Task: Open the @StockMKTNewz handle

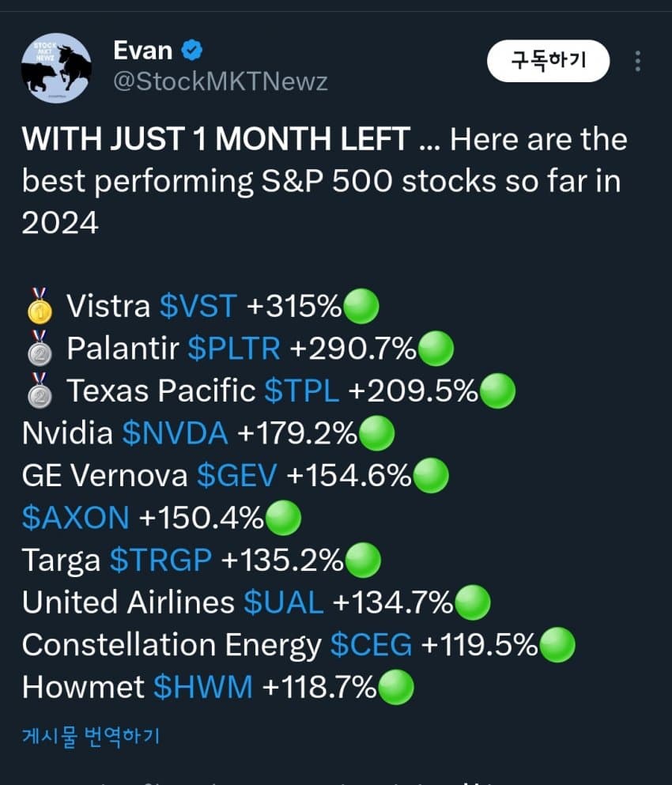Action: 221,81
